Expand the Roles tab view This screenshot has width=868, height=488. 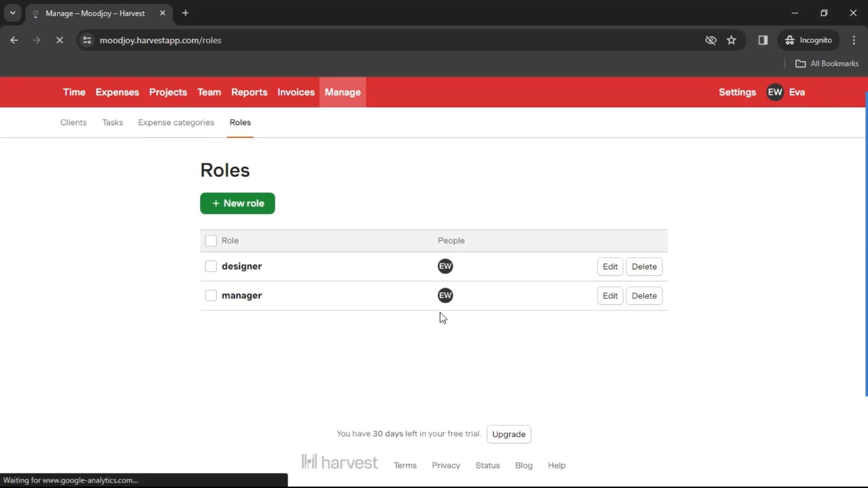click(240, 122)
